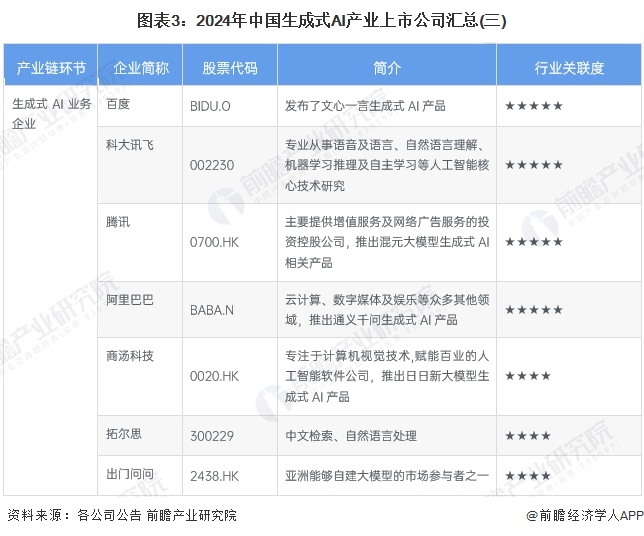Select stock code '0700.HK'
This screenshot has height=536, width=644.
214,242
